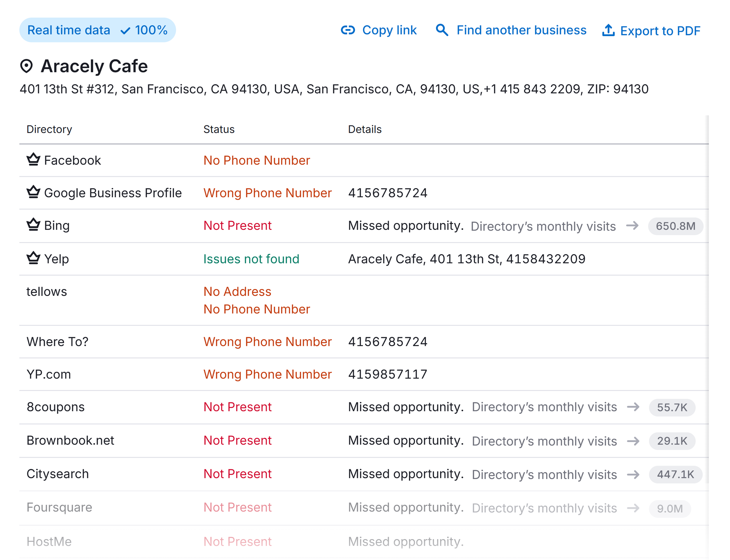Viewport: 730px width, 560px height.
Task: Click the crown icon next to Yelp
Action: click(x=33, y=258)
